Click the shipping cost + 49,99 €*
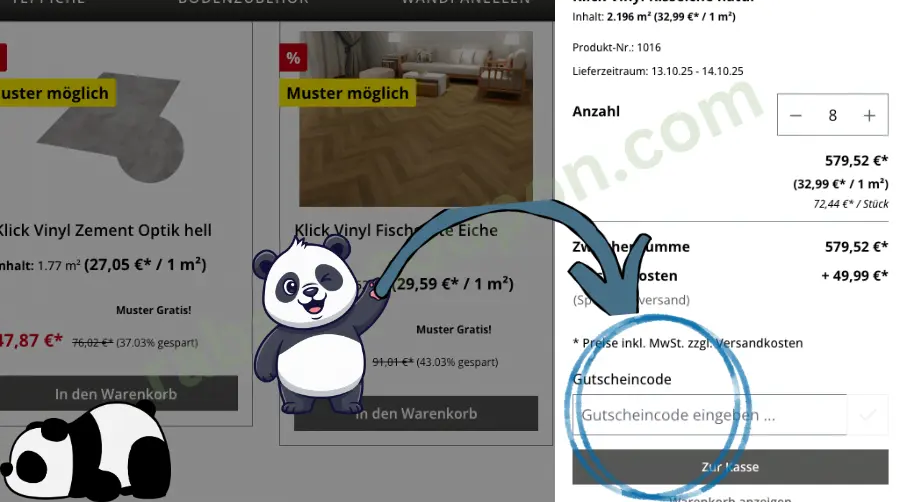900x502 pixels. pyautogui.click(x=855, y=276)
